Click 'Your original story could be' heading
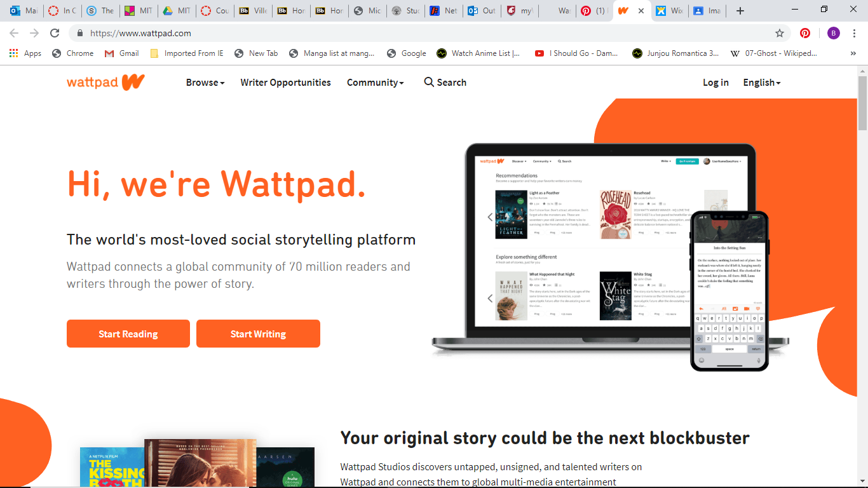The height and width of the screenshot is (488, 868). [x=545, y=438]
